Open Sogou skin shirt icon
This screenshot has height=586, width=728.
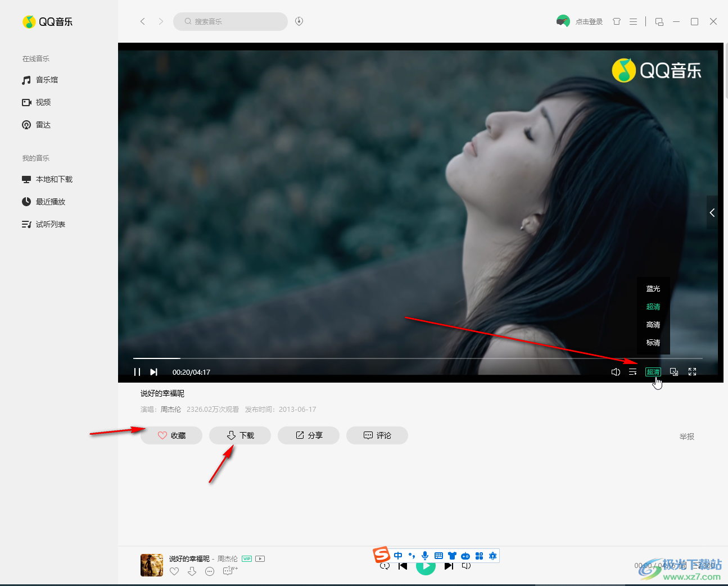[x=452, y=556]
